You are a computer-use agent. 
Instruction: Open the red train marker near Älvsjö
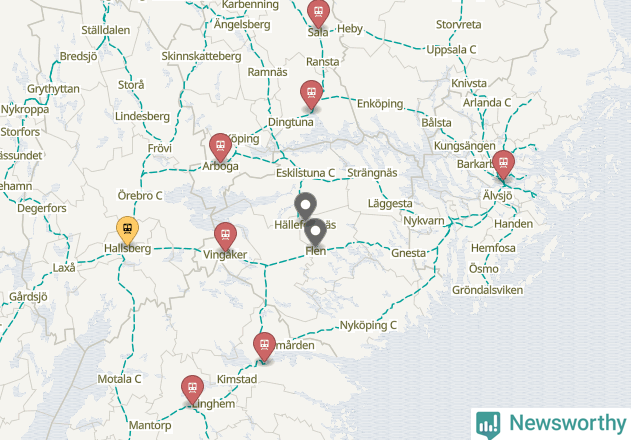[503, 165]
